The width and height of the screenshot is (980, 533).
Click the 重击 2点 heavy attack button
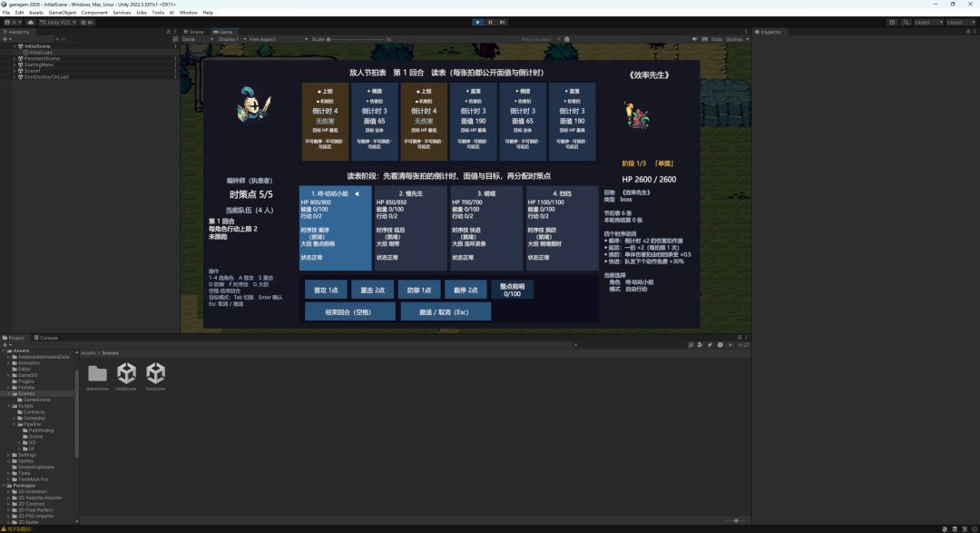click(373, 290)
